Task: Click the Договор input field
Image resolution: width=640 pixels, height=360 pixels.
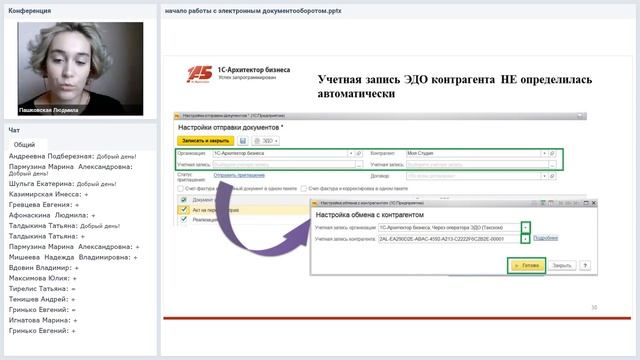Action: (x=474, y=176)
